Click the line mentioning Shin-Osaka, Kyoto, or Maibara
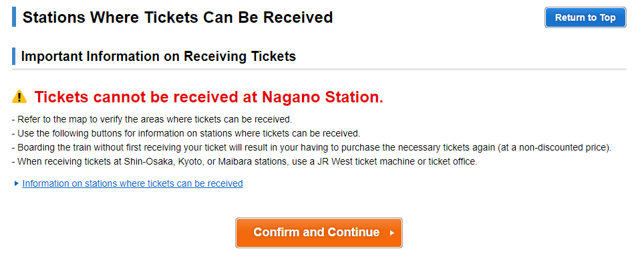The width and height of the screenshot is (644, 261). (245, 161)
